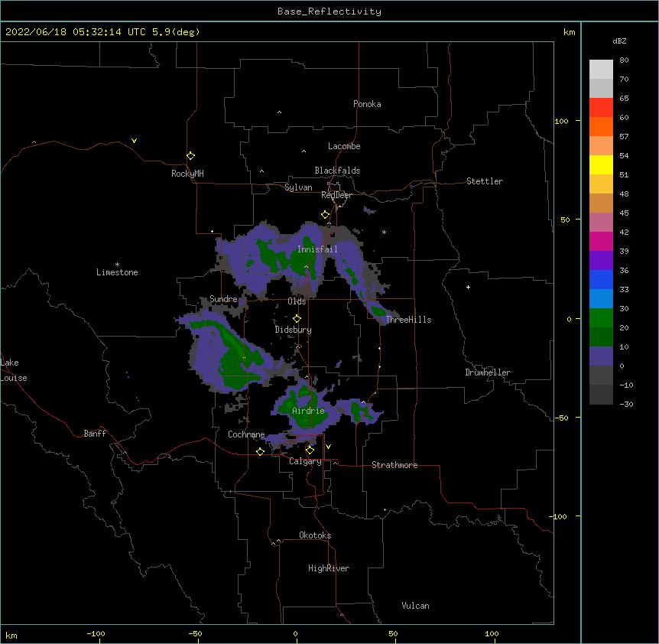The width and height of the screenshot is (659, 644).
Task: Click the Vulcan label
Action: coord(415,606)
